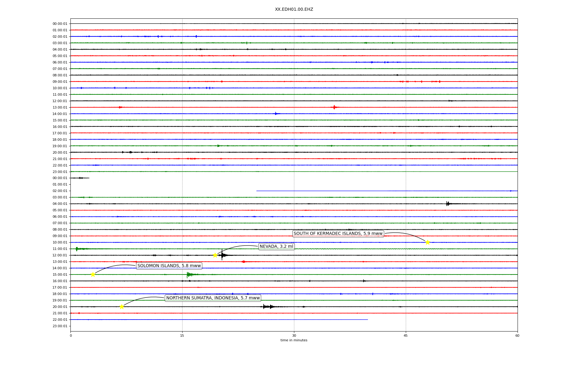Click the 'time in minutes' axis label

(x=294, y=340)
